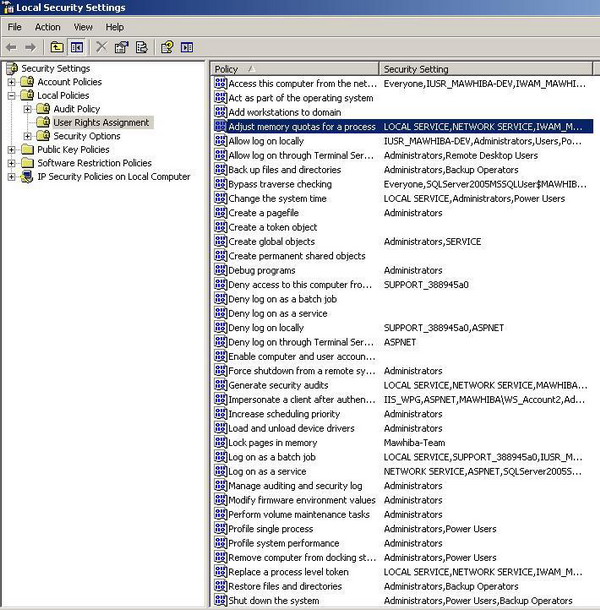
Task: Click the SUPPORT_388945a0,ASPNET setting value
Action: tap(444, 328)
